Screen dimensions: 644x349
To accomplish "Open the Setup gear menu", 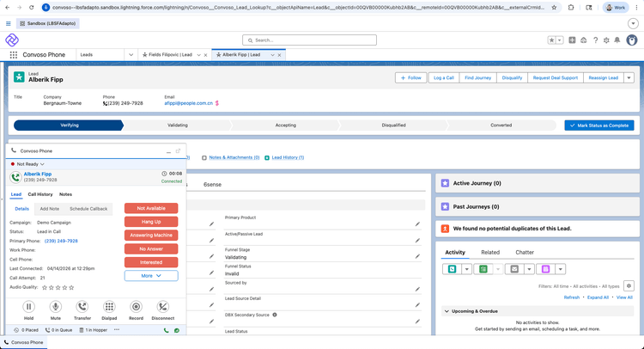I will pyautogui.click(x=606, y=40).
